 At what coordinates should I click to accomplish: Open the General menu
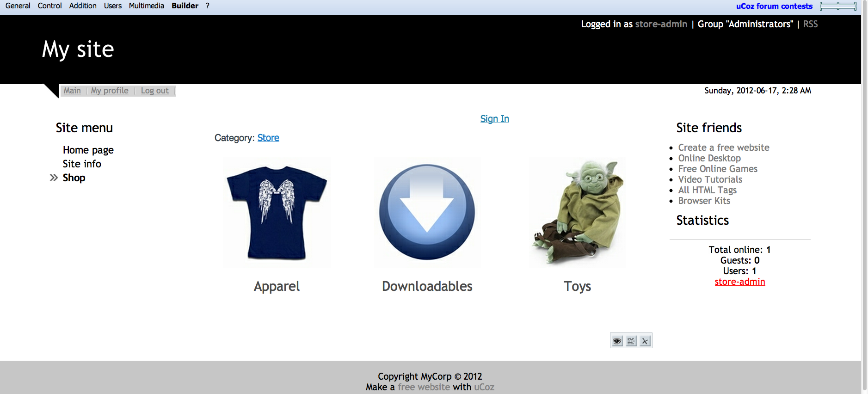point(18,6)
